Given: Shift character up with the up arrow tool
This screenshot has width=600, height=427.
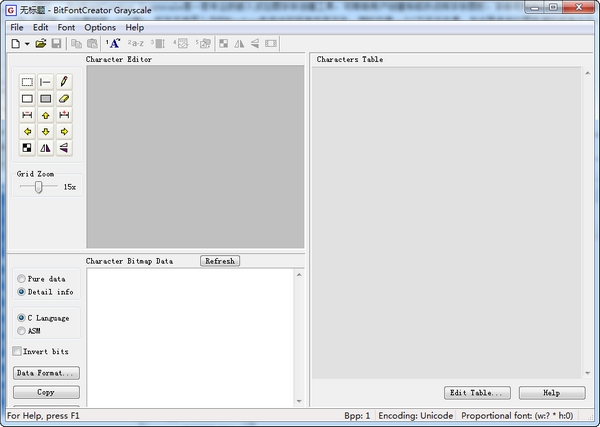Looking at the screenshot, I should pyautogui.click(x=46, y=115).
